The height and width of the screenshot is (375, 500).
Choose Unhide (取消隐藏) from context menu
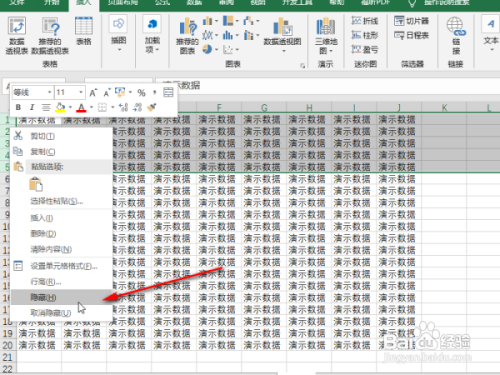(61, 313)
